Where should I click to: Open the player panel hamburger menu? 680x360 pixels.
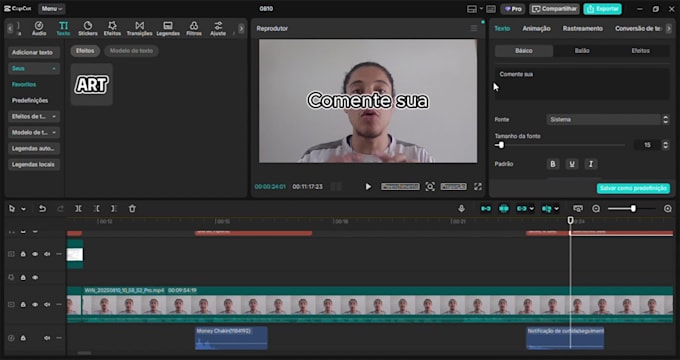pyautogui.click(x=474, y=28)
